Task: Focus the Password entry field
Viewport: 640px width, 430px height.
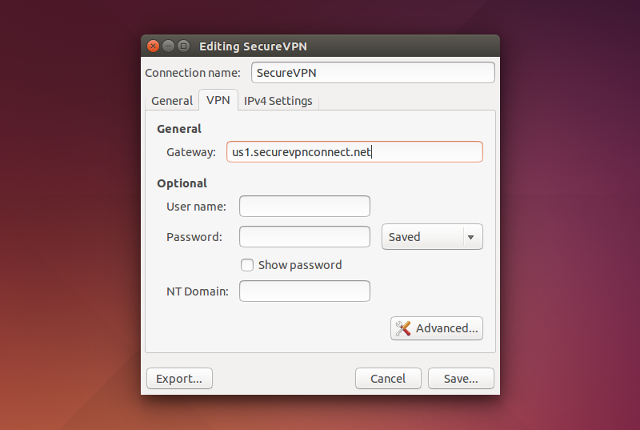Action: coord(304,237)
